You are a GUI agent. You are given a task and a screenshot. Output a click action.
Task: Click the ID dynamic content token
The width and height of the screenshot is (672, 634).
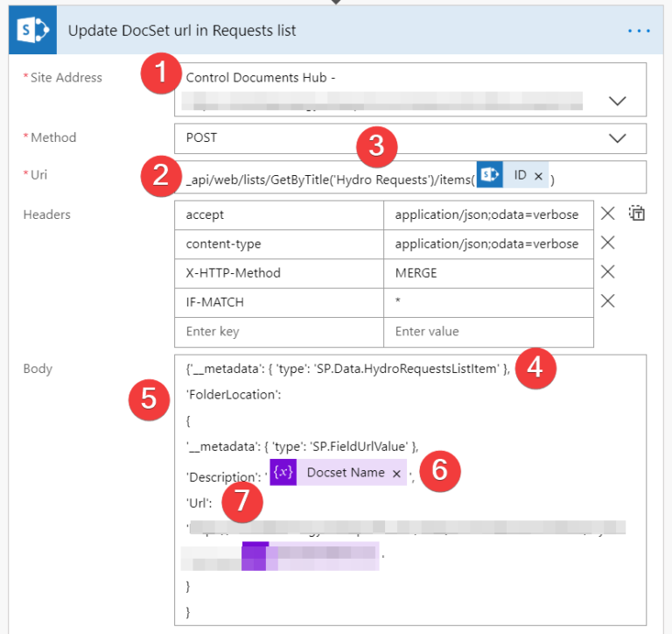(512, 174)
